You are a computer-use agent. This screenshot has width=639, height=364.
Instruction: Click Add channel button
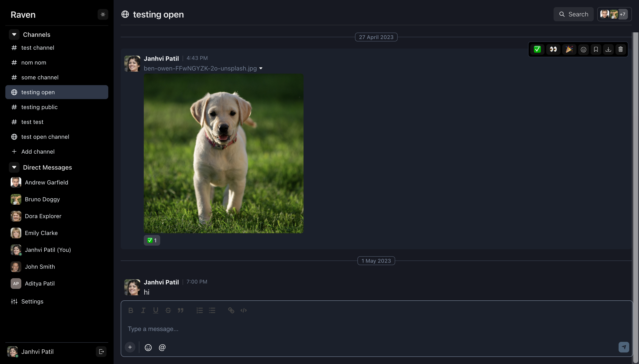coord(38,151)
